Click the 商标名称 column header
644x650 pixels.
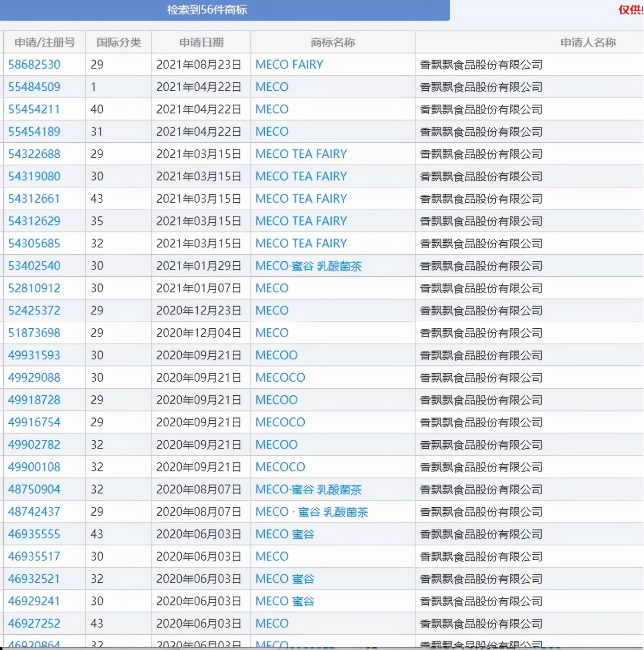[x=333, y=42]
